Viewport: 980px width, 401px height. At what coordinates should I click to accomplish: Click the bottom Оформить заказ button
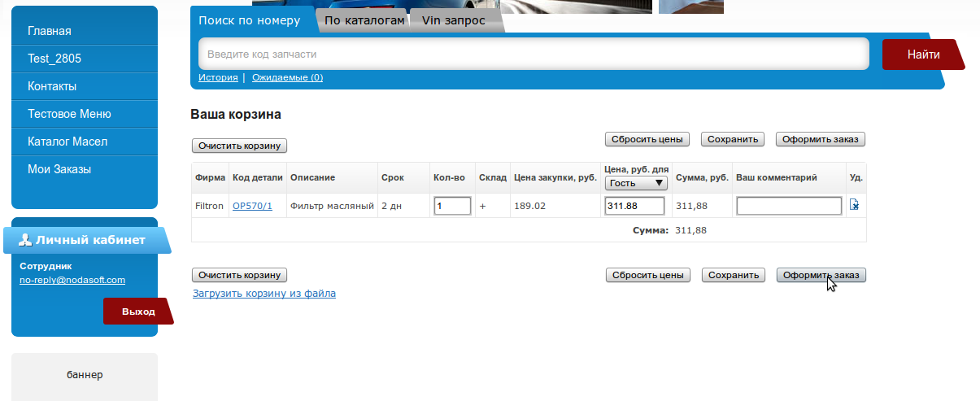(821, 275)
